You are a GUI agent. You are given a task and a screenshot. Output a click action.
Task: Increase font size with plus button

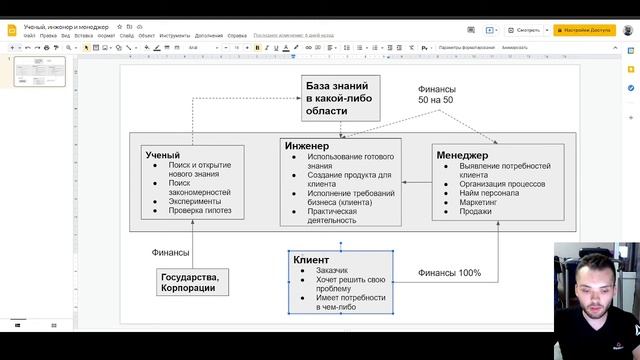pos(247,48)
